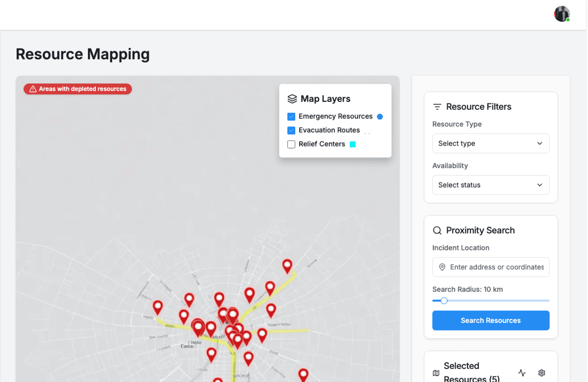Click the northeasternmost red map marker

pos(287,265)
